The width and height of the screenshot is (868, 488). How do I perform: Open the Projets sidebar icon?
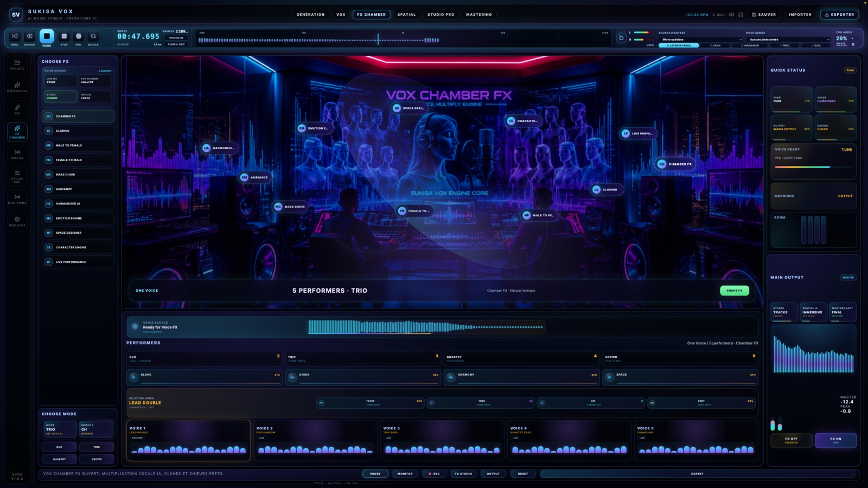click(x=17, y=65)
